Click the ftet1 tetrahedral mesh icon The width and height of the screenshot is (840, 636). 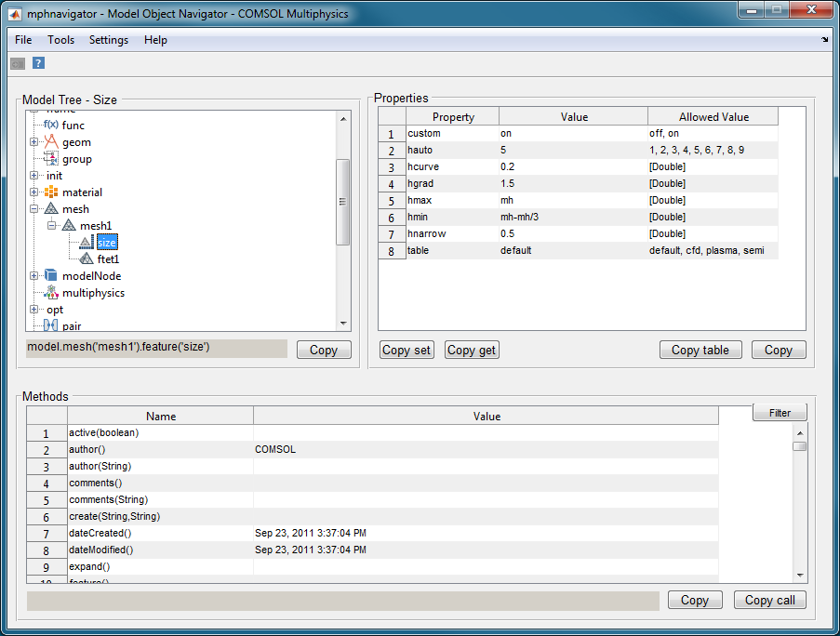coord(87,259)
